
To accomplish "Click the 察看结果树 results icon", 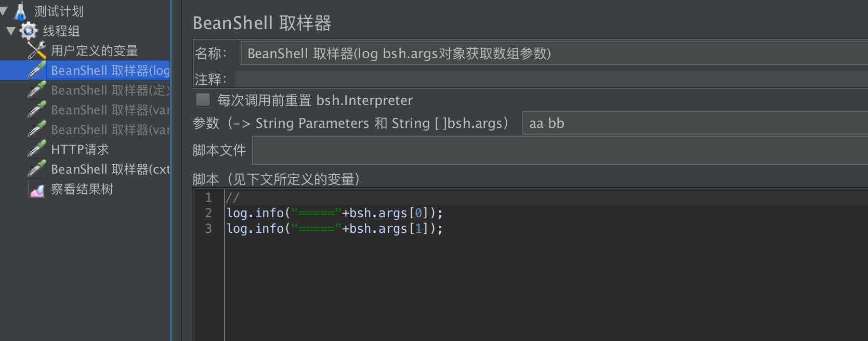I will point(35,189).
